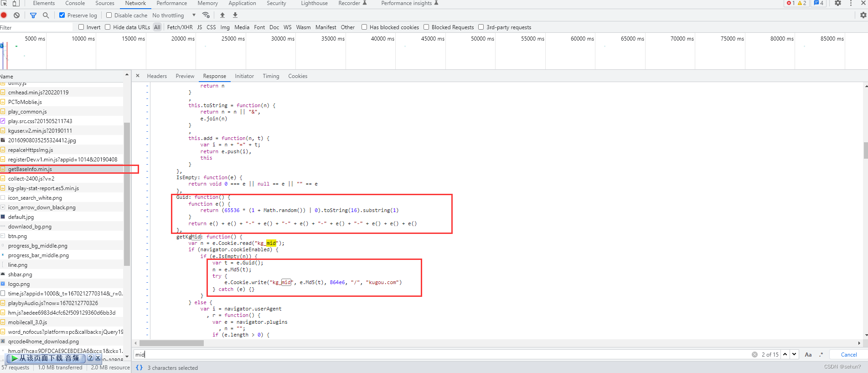Click the request list vertical scrollbar
868x373 pixels.
click(127, 194)
